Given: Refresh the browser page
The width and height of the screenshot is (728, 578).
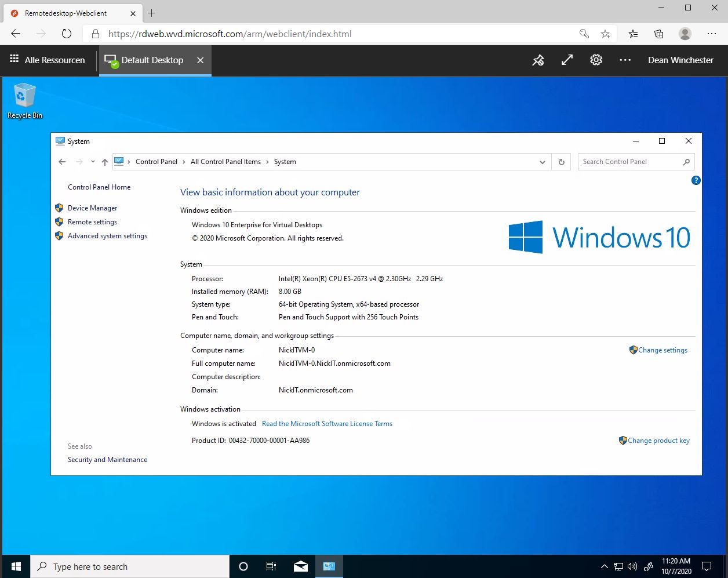Looking at the screenshot, I should pos(66,34).
